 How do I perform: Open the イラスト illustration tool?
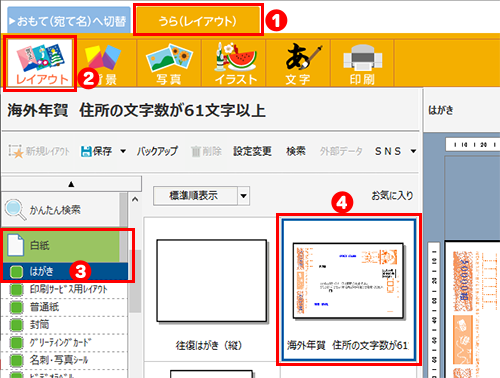234,63
